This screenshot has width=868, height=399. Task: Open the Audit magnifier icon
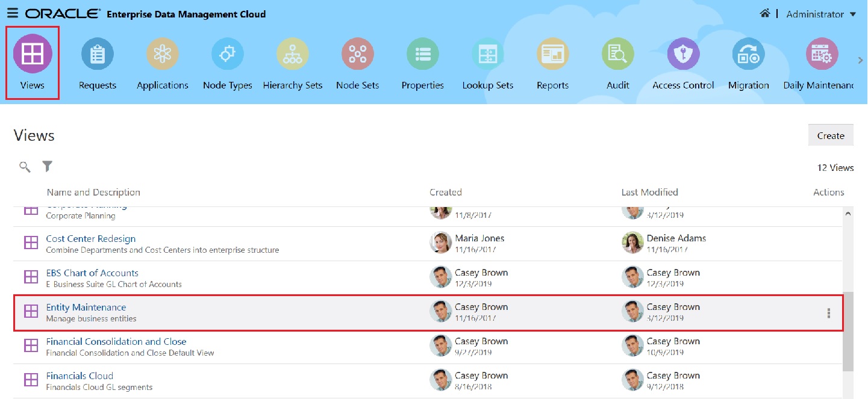[618, 54]
